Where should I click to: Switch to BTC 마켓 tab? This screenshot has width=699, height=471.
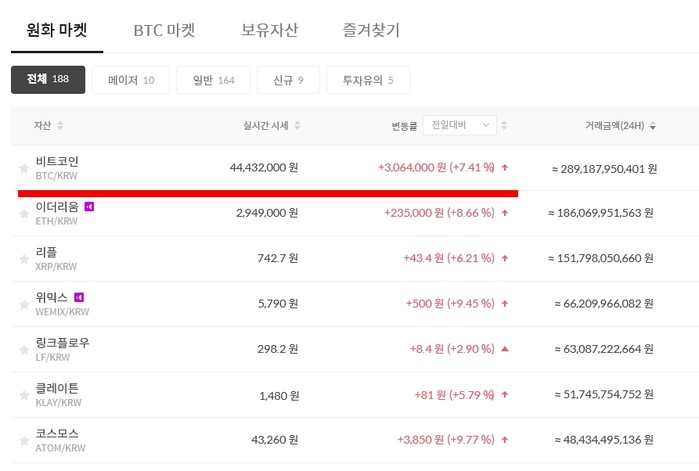[171, 30]
